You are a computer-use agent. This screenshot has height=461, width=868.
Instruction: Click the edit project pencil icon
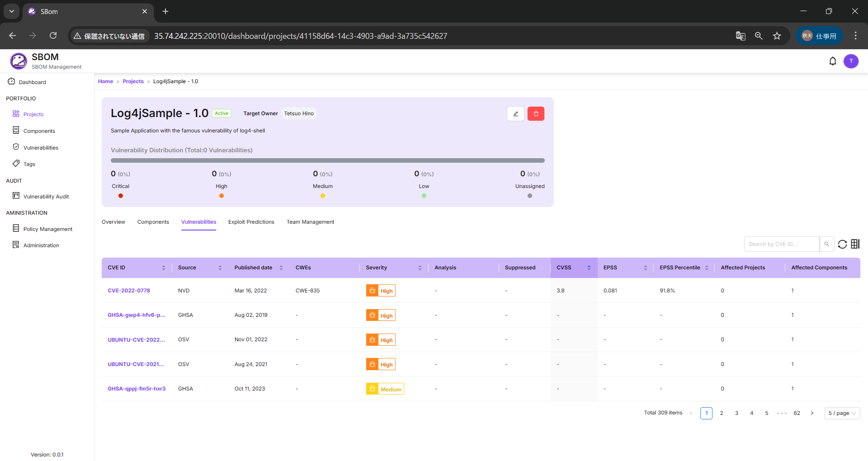click(x=515, y=114)
